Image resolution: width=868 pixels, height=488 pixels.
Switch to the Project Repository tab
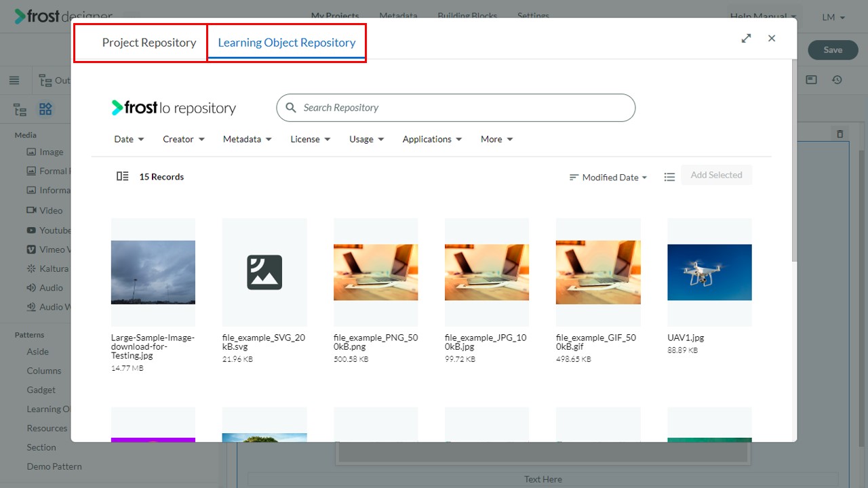point(149,43)
